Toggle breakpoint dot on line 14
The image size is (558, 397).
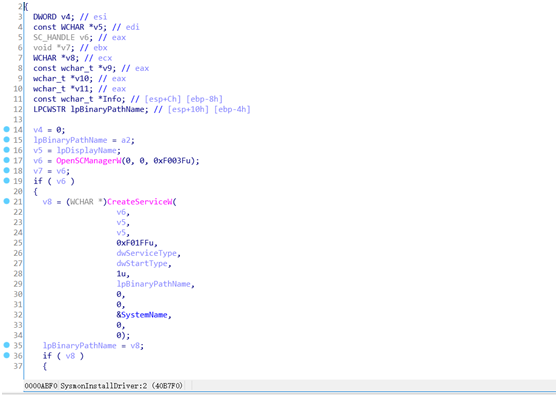pyautogui.click(x=6, y=129)
